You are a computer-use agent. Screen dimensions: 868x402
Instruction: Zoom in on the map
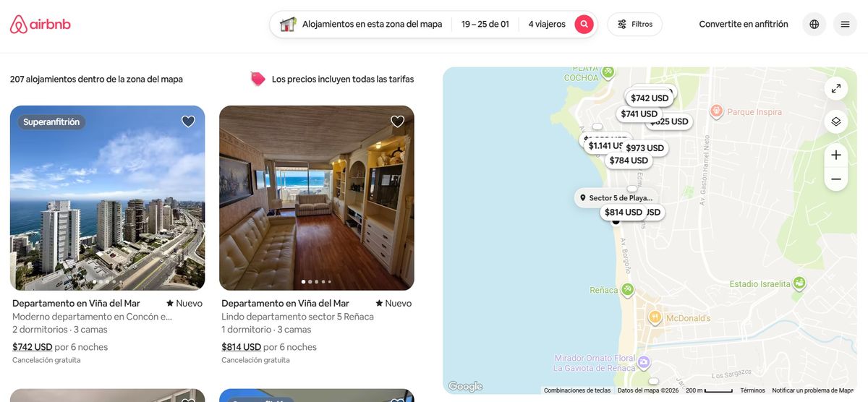836,155
